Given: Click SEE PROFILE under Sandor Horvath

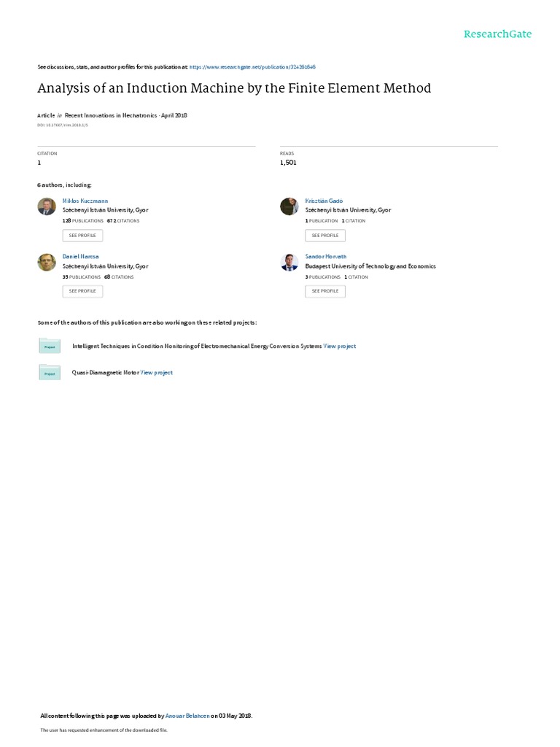Looking at the screenshot, I should coord(325,291).
